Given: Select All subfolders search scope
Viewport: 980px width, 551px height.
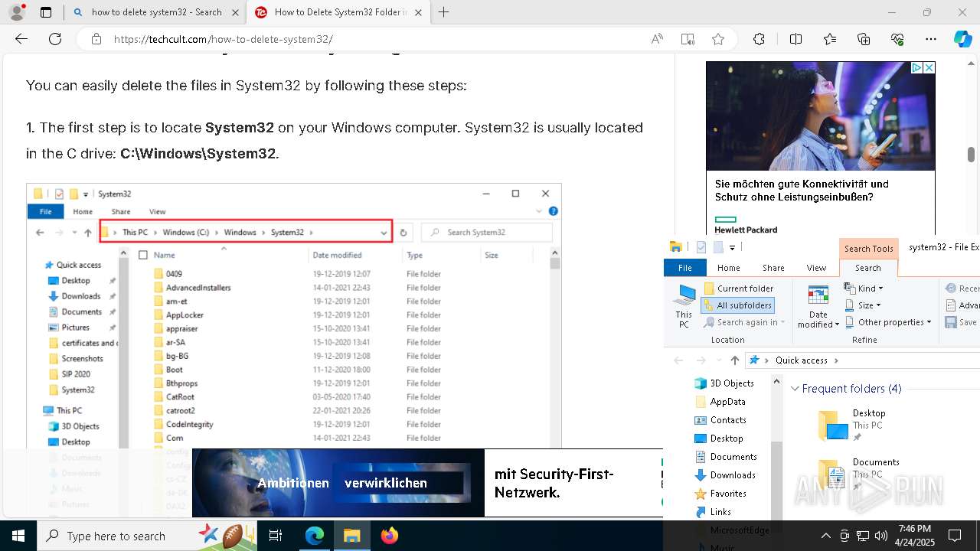Looking at the screenshot, I should 737,305.
